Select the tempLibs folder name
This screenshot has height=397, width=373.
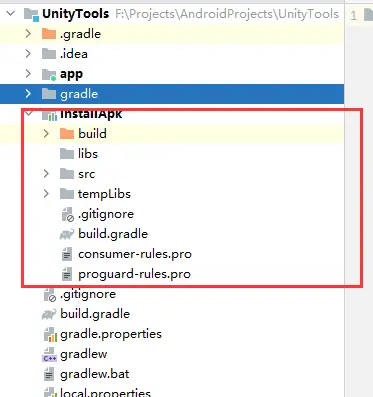[104, 194]
